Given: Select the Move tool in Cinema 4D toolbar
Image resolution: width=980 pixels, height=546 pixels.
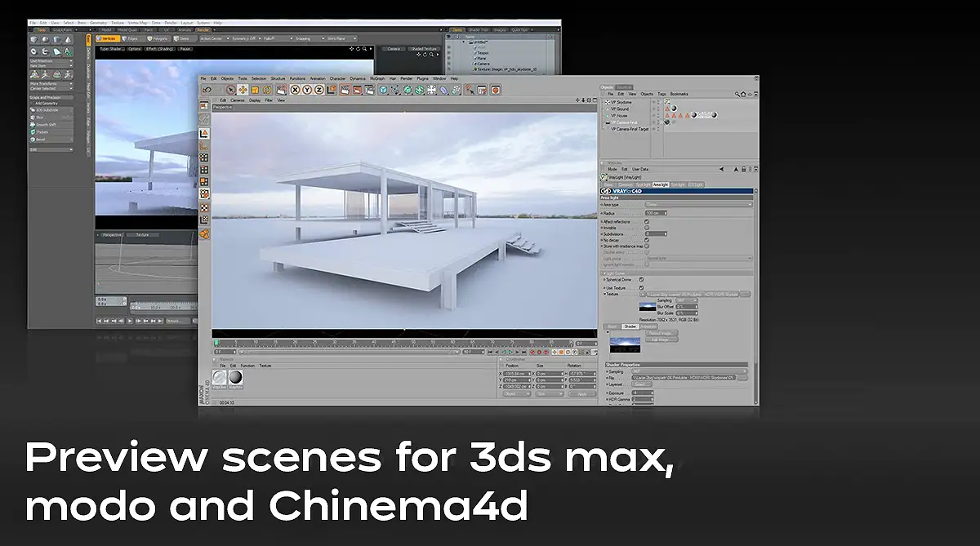Looking at the screenshot, I should click(243, 90).
